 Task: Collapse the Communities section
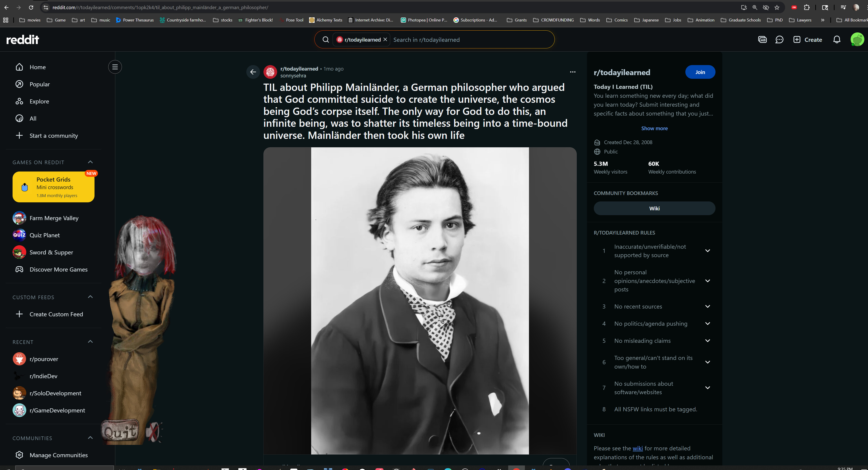click(90, 438)
